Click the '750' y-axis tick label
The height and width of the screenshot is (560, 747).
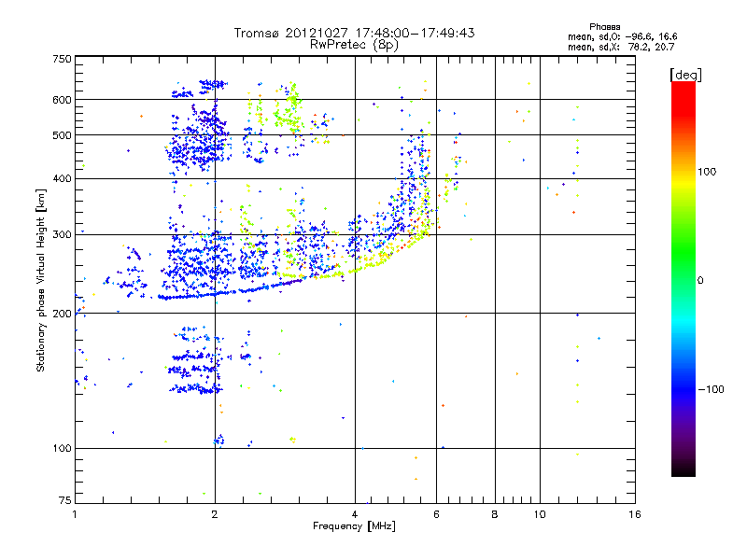coord(62,59)
